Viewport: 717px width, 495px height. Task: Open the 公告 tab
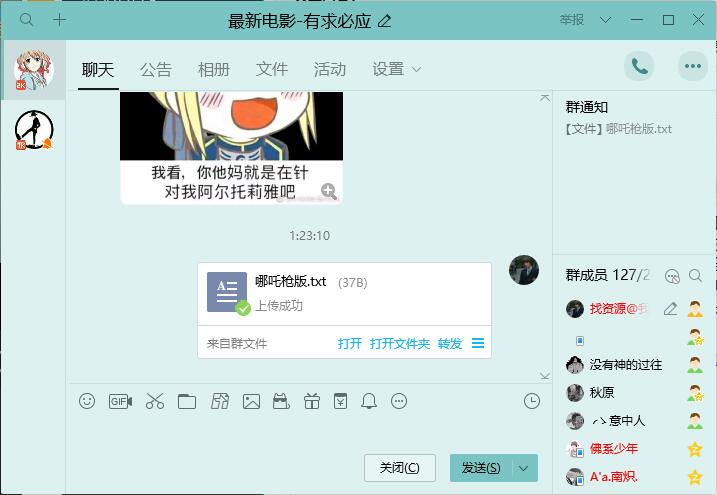[x=156, y=70]
